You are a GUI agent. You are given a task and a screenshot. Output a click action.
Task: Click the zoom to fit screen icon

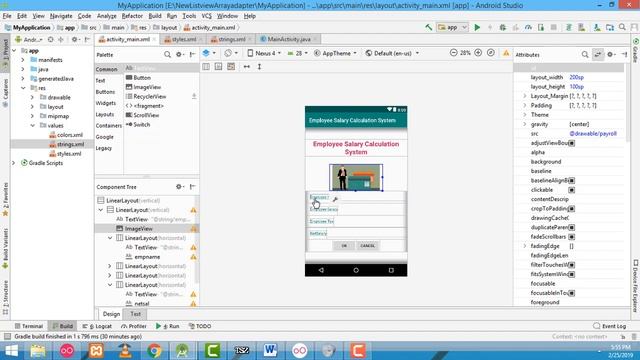tap(491, 53)
